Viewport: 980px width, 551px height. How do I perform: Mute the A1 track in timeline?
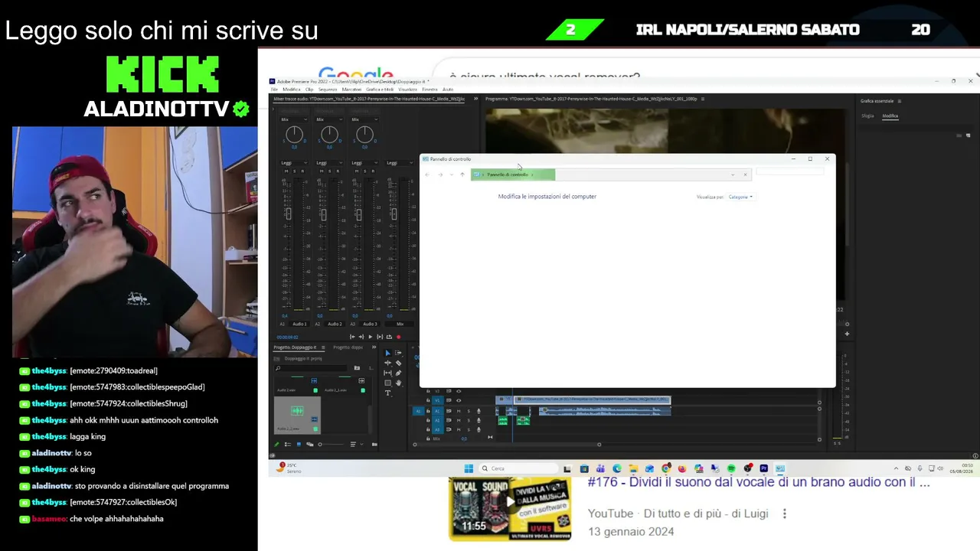click(x=459, y=411)
